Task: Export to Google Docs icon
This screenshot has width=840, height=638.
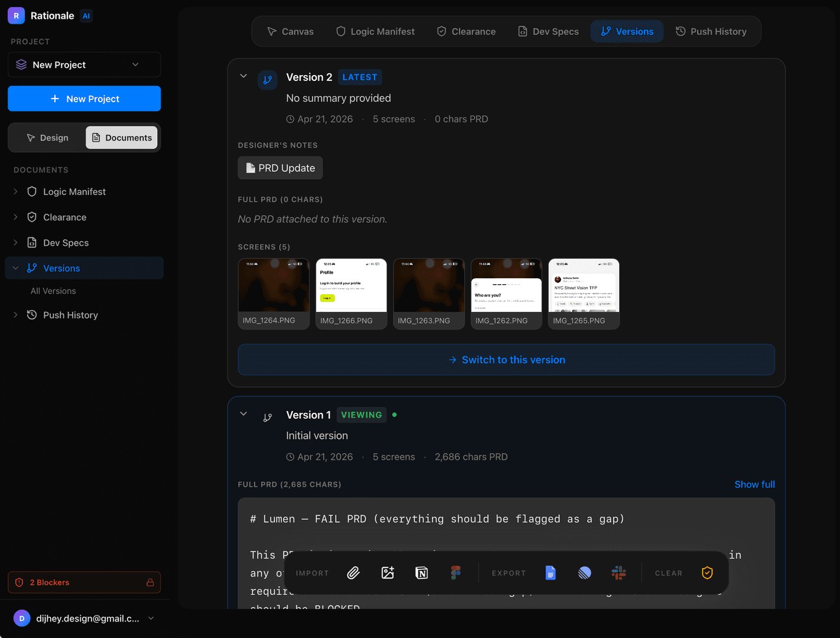Action: (551, 573)
